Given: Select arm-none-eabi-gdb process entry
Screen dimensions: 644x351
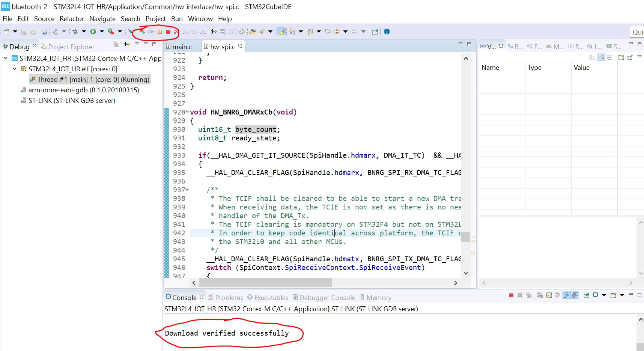Looking at the screenshot, I should click(x=84, y=90).
